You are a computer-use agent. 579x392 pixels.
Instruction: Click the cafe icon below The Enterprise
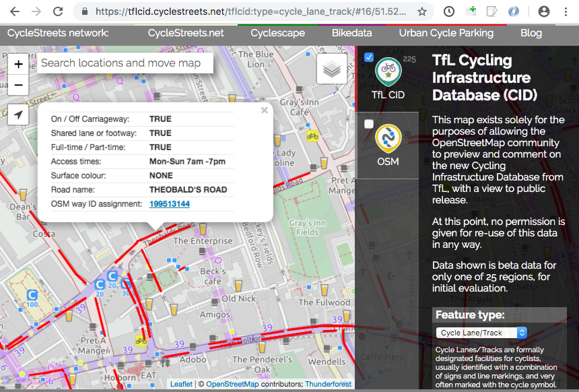pyautogui.click(x=203, y=251)
